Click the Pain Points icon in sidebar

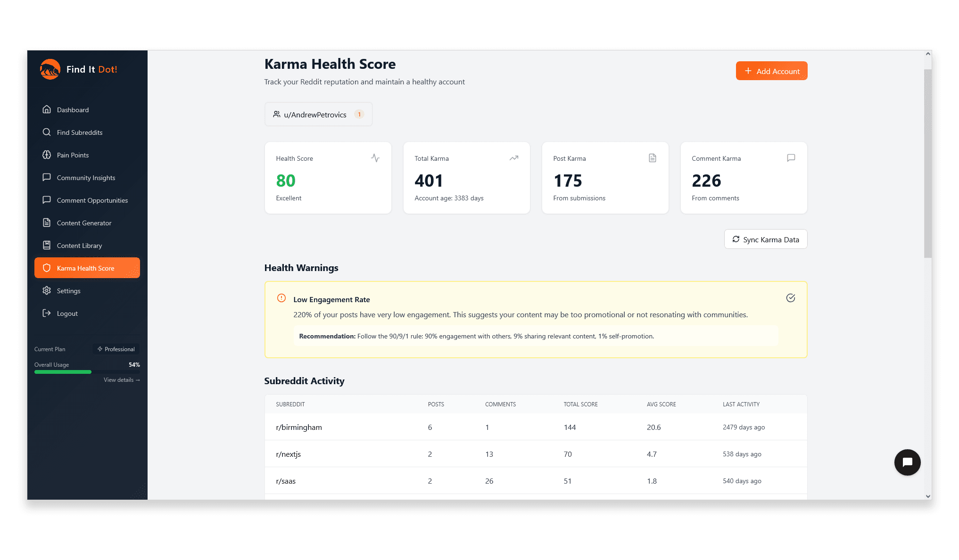tap(47, 155)
